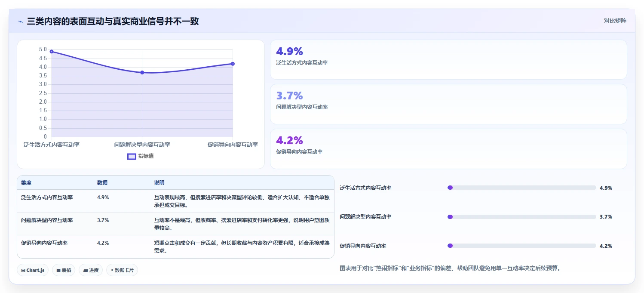Click the chart data point for 促销导向内容互动率
This screenshot has height=293, width=644.
click(x=233, y=64)
